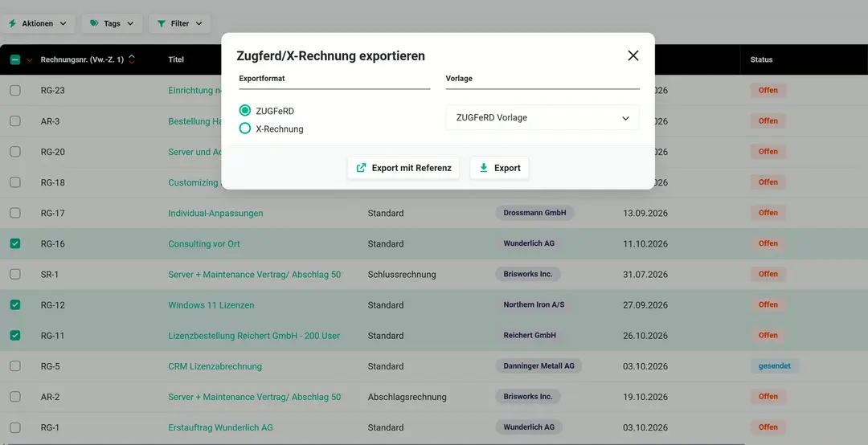The height and width of the screenshot is (445, 868).
Task: Check the AR-3 row checkbox
Action: pyautogui.click(x=15, y=120)
